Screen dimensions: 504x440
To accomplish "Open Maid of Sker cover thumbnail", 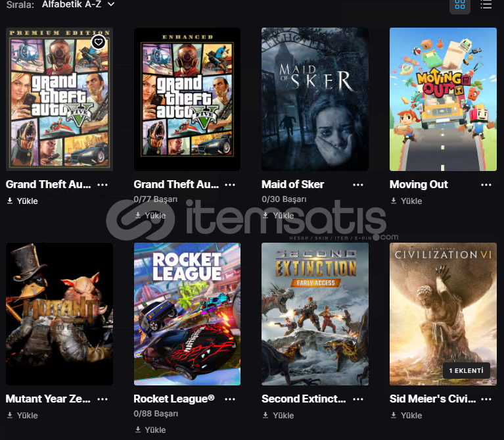I will click(315, 99).
